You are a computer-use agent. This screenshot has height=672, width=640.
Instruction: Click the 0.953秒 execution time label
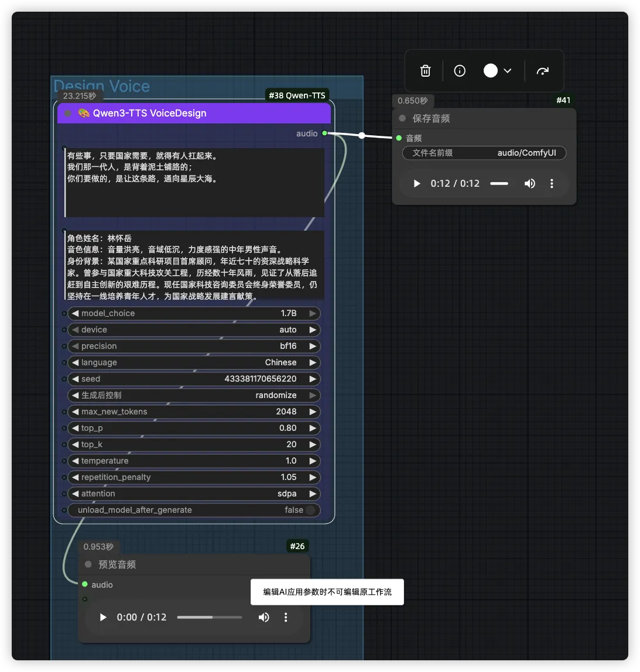point(98,546)
